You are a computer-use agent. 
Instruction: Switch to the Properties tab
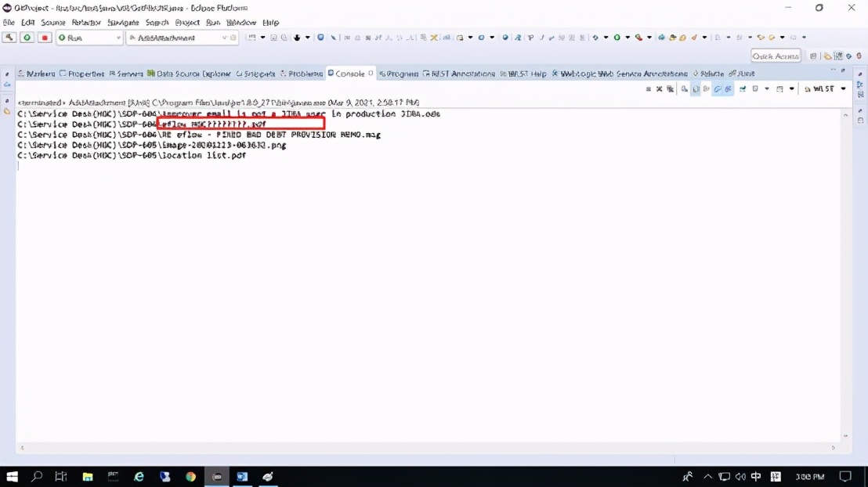coord(82,74)
